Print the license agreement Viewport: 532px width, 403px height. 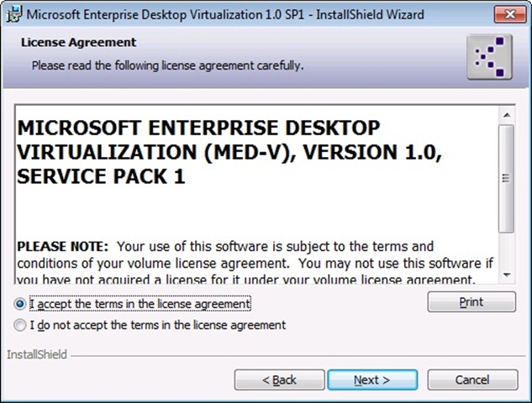[x=471, y=302]
